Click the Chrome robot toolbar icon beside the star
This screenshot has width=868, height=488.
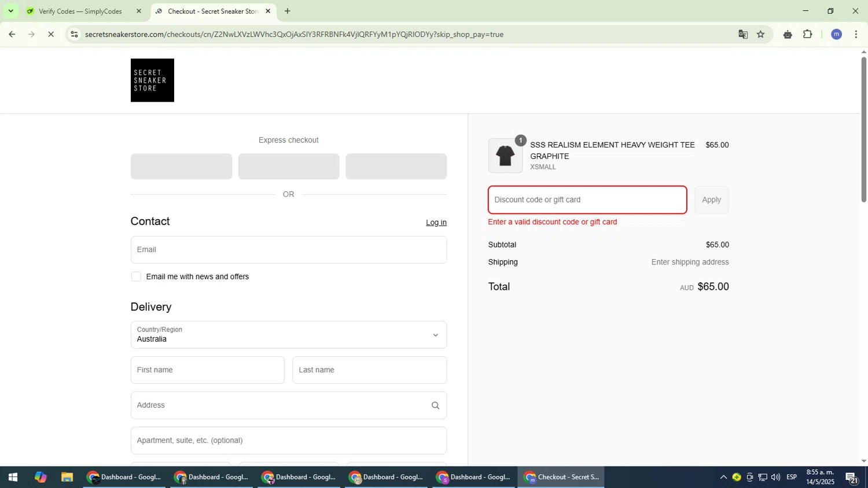(788, 34)
